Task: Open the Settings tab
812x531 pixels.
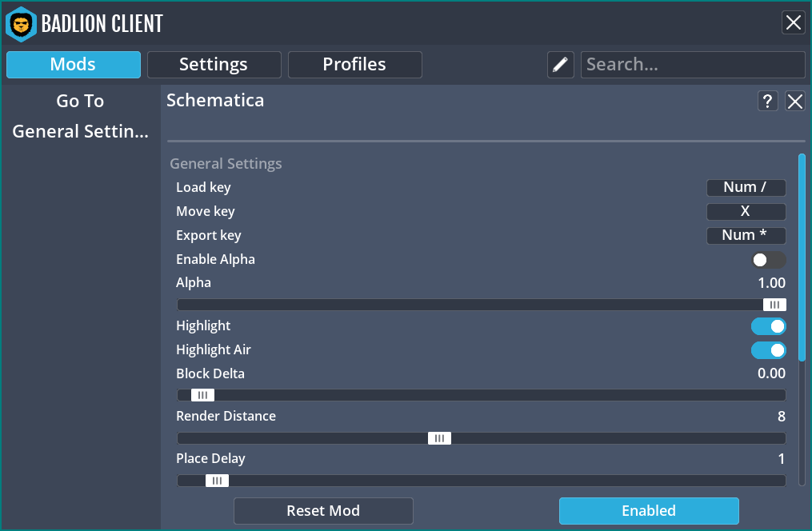Action: point(214,65)
